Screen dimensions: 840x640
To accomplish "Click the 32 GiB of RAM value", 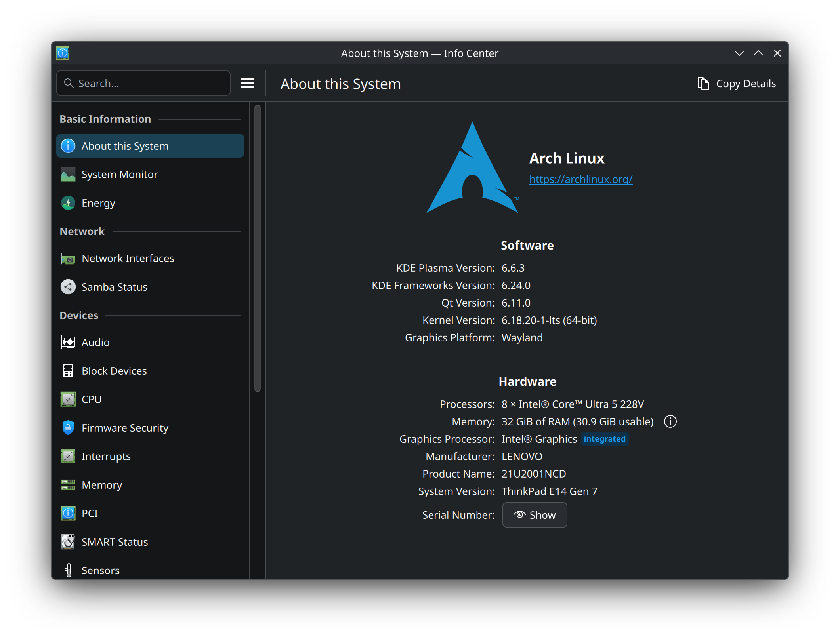I will click(578, 421).
